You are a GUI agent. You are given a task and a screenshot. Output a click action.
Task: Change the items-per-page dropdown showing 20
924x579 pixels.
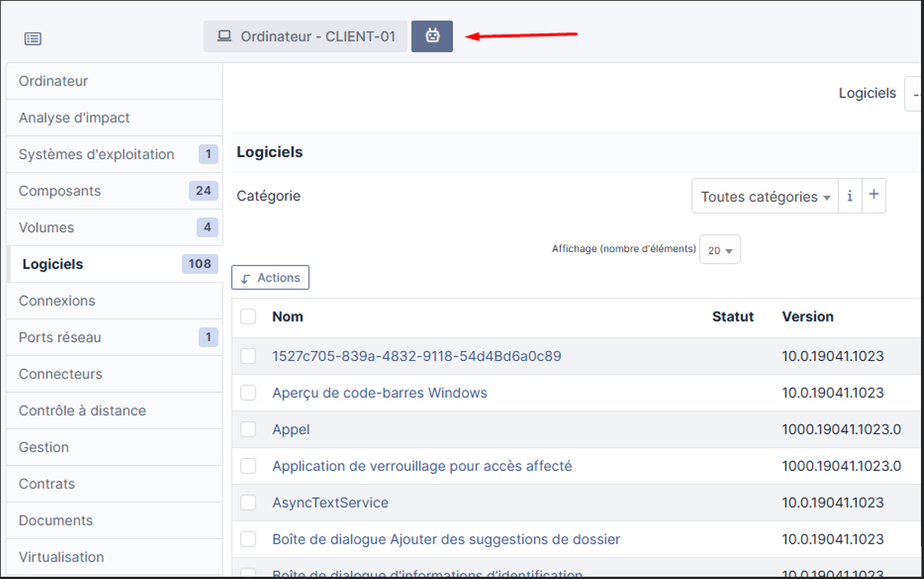pyautogui.click(x=719, y=249)
